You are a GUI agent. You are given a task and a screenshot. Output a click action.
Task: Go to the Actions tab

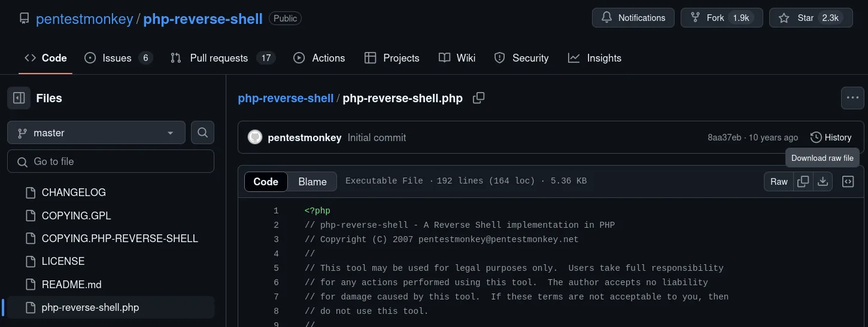pyautogui.click(x=319, y=58)
